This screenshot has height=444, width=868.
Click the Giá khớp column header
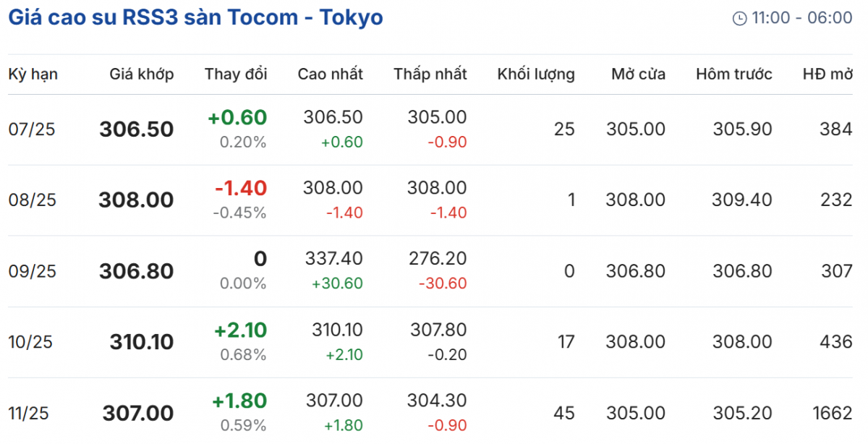point(142,74)
